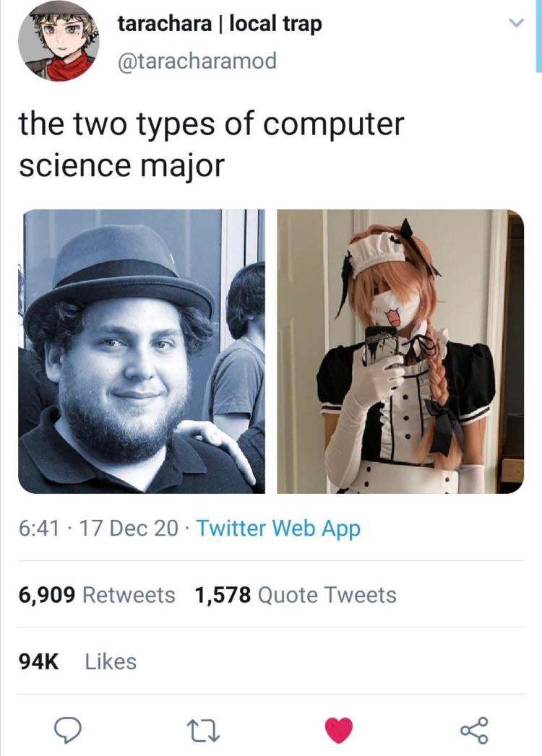This screenshot has width=542, height=756.
Task: Click the Quote Tweets label text
Action: pyautogui.click(x=327, y=594)
